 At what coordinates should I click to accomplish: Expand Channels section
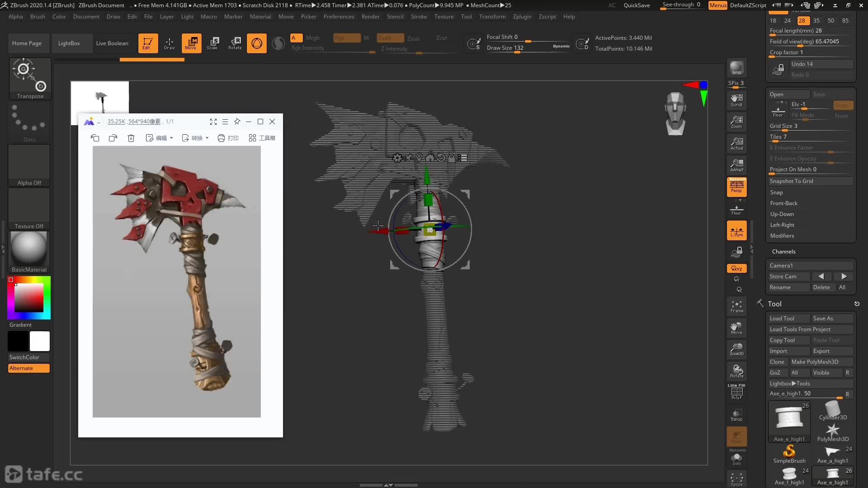783,252
